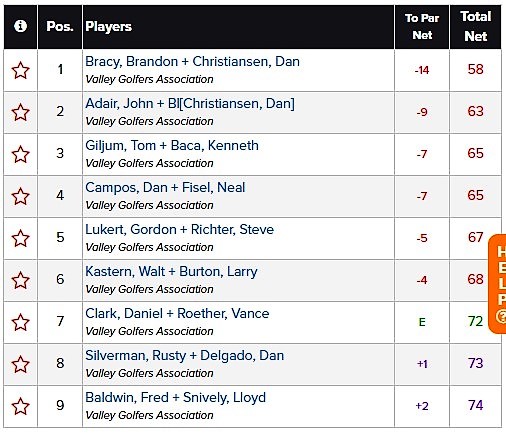Open Bracy, Brandon + Christiansen, Dan scorecard
This screenshot has width=506, height=435.
192,62
